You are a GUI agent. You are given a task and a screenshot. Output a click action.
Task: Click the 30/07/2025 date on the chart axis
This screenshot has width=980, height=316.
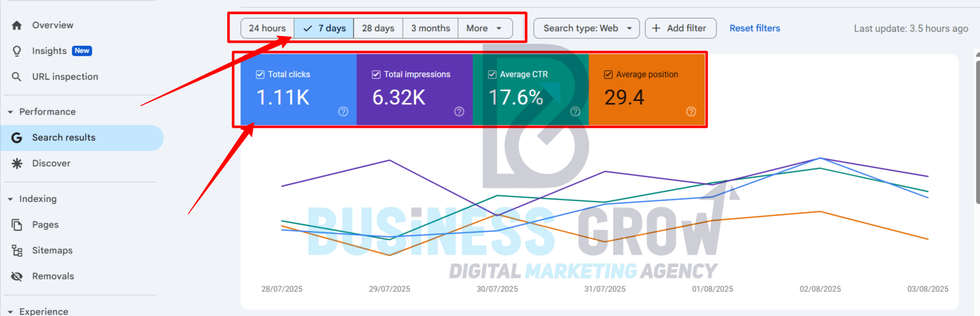[x=497, y=289]
